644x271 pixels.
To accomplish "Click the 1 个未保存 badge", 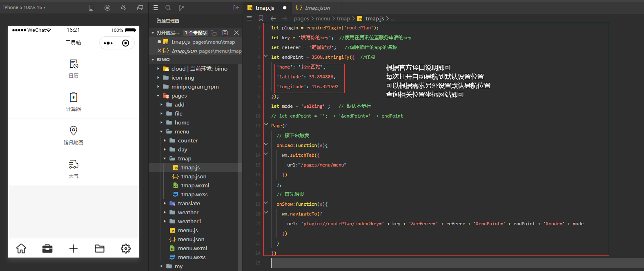I will point(196,33).
